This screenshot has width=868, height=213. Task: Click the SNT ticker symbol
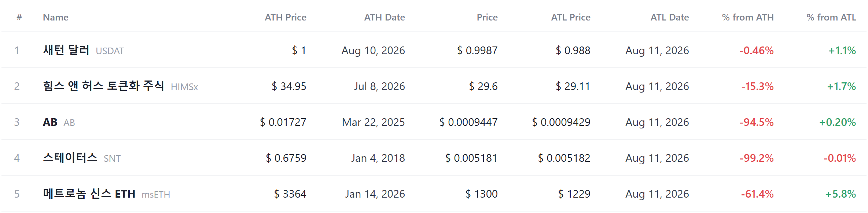[x=112, y=158]
